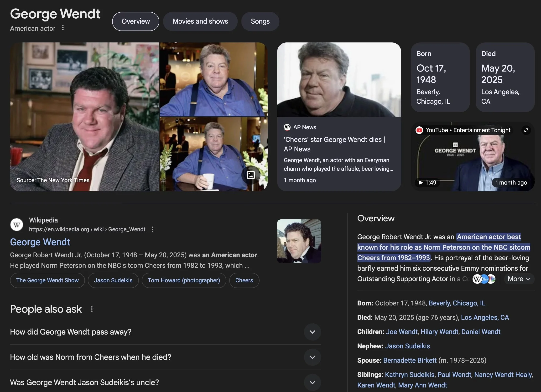Open Bernadette Birkett spouse link

click(x=410, y=360)
